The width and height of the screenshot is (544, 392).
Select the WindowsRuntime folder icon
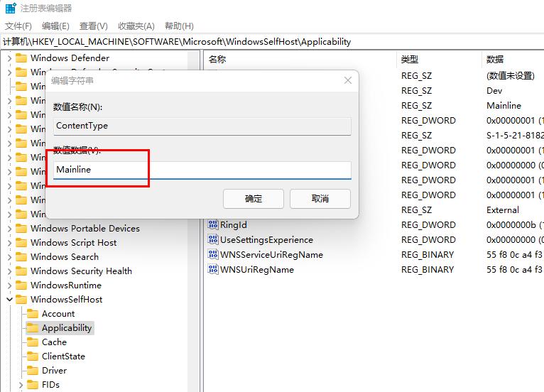(x=21, y=285)
